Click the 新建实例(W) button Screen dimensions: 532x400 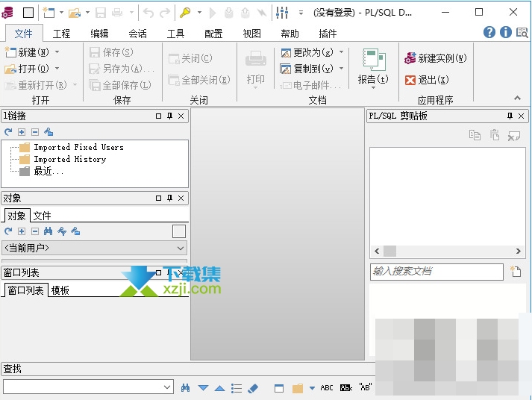point(435,58)
